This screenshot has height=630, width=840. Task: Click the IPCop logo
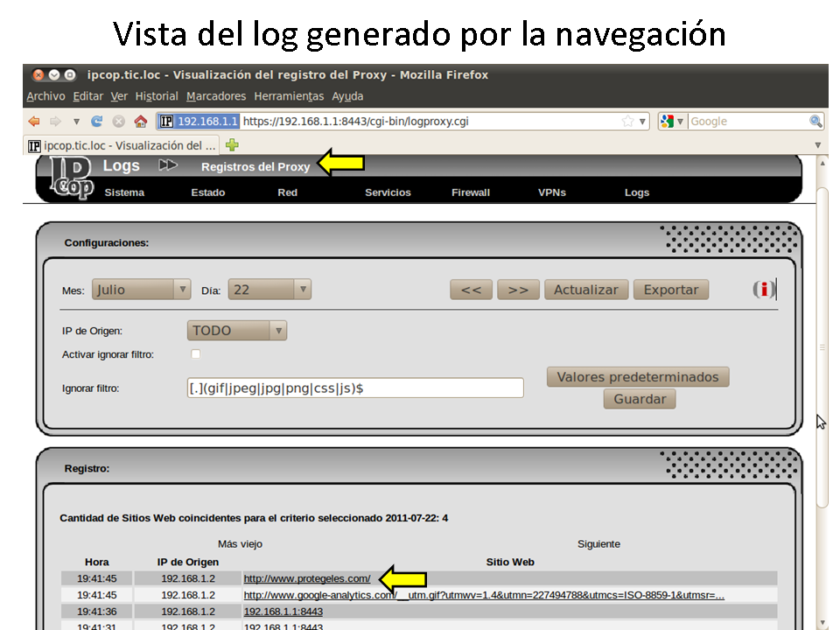[72, 179]
